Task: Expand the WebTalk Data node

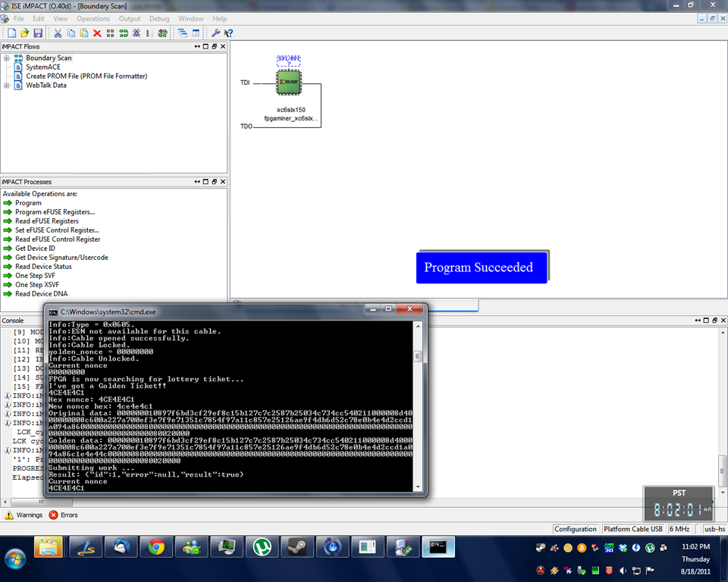Action: [x=7, y=86]
